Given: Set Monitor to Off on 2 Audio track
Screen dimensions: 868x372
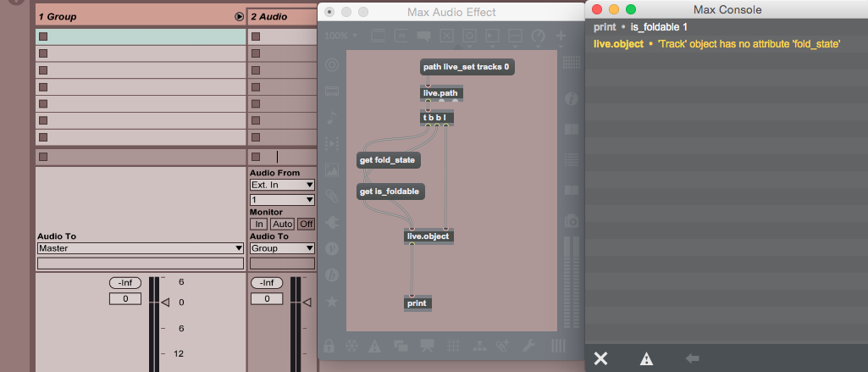Looking at the screenshot, I should click(305, 224).
